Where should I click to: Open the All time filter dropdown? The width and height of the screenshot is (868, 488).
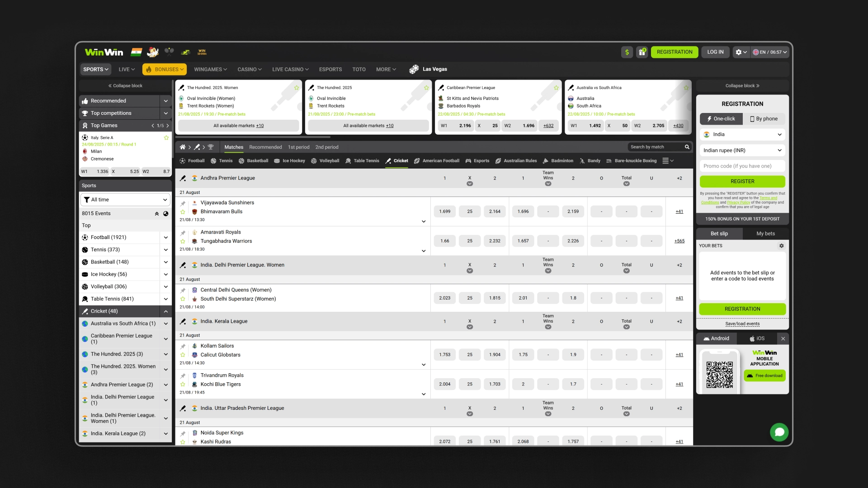125,200
